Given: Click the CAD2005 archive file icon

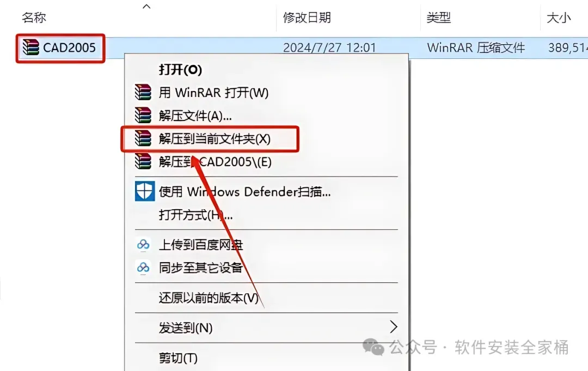Looking at the screenshot, I should point(30,47).
